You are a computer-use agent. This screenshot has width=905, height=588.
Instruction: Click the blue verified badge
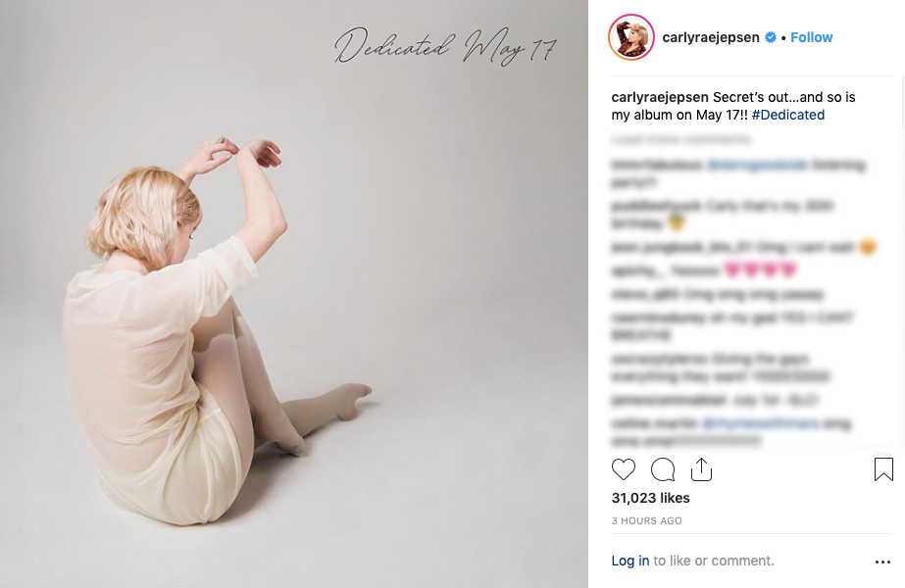point(771,37)
